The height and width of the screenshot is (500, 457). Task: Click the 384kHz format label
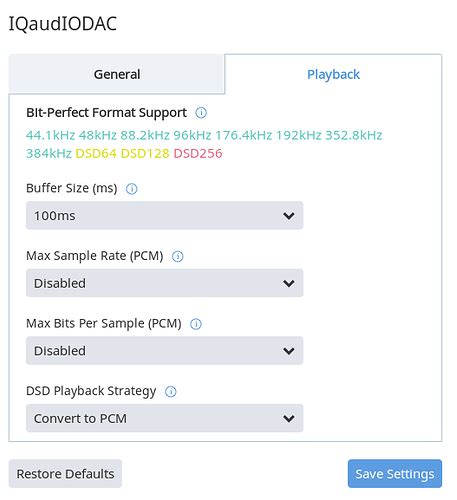[x=49, y=154]
